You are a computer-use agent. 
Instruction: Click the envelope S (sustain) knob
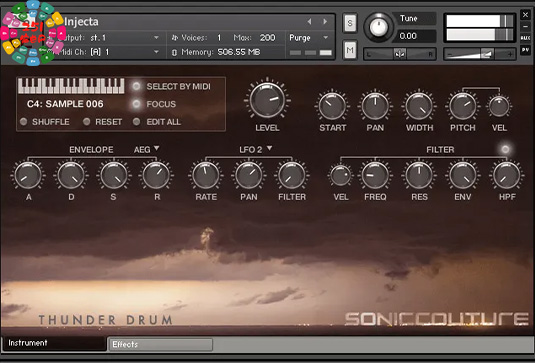[114, 175]
